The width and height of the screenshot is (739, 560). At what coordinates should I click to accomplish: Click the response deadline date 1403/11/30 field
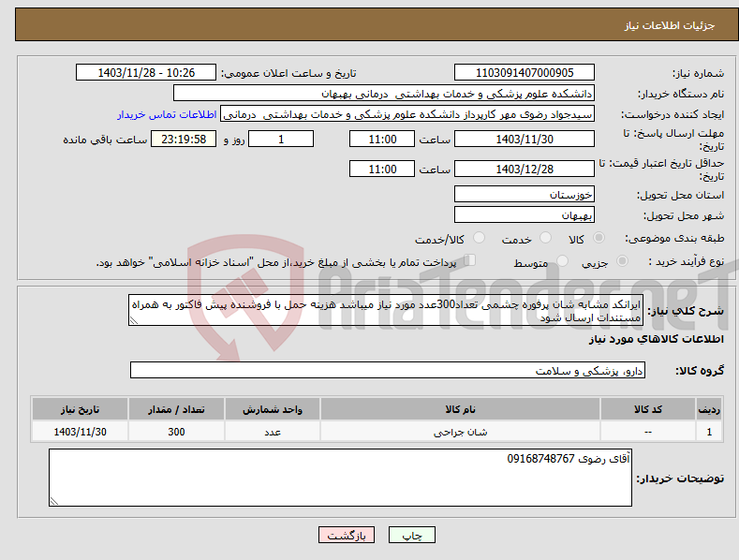(525, 139)
